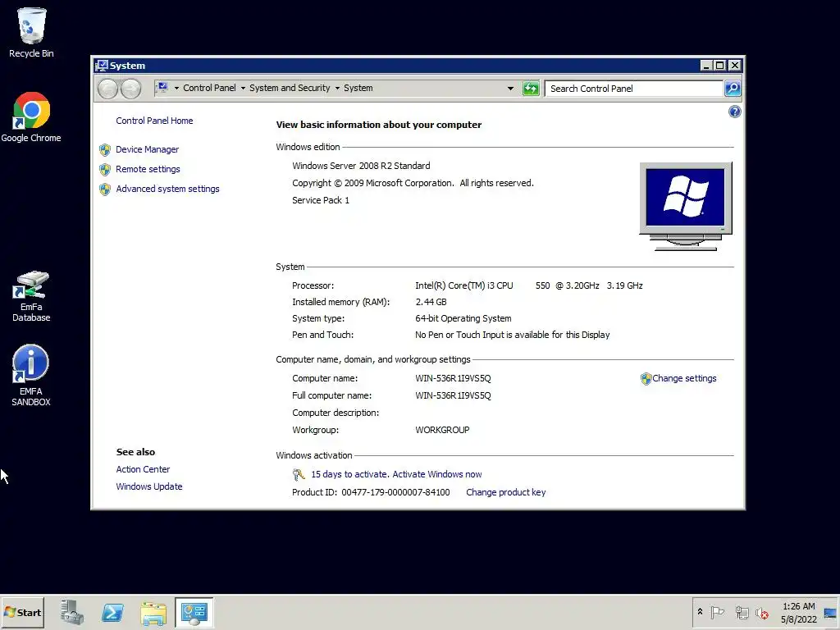Expand the dropdown arrow before Control Panel
840x630 pixels.
176,88
